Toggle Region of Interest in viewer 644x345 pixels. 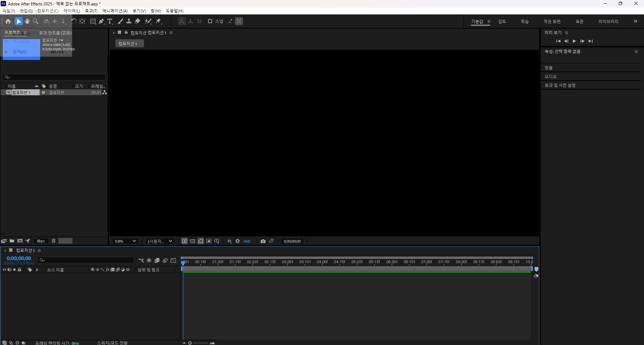click(209, 241)
